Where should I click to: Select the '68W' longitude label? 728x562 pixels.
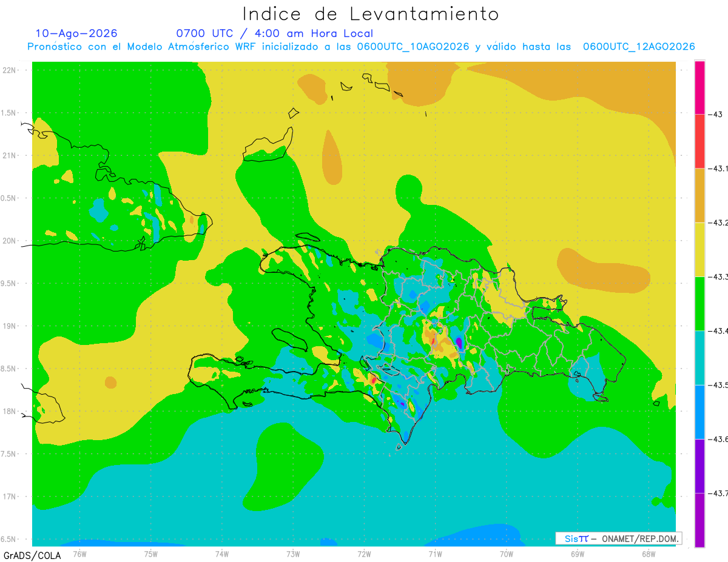point(649,554)
